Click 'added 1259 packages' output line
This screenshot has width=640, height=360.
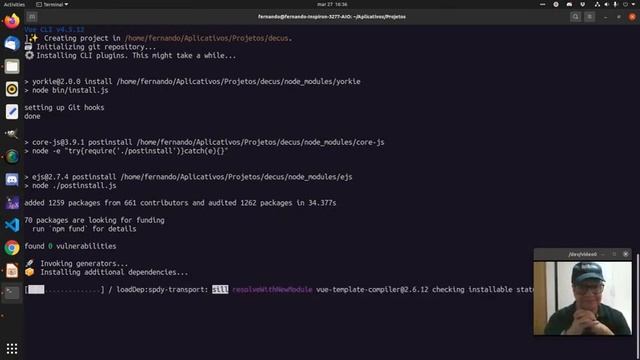180,203
